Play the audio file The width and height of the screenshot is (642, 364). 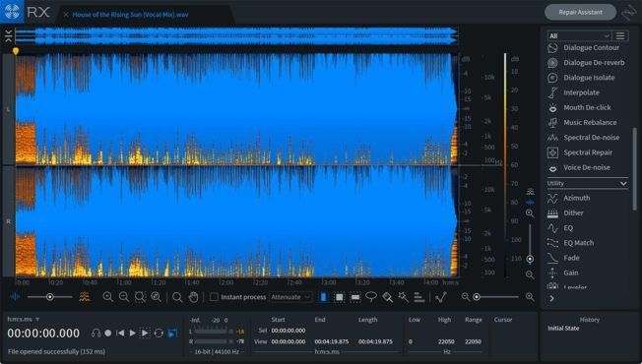(132, 333)
